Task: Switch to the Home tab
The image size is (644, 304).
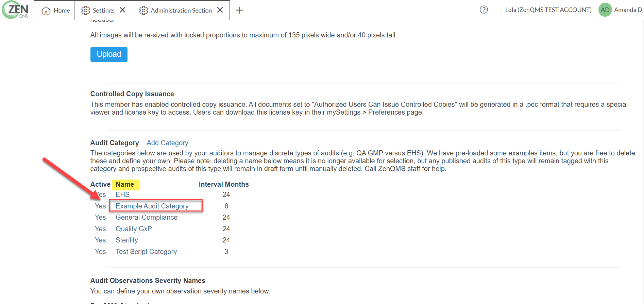Action: [x=54, y=10]
